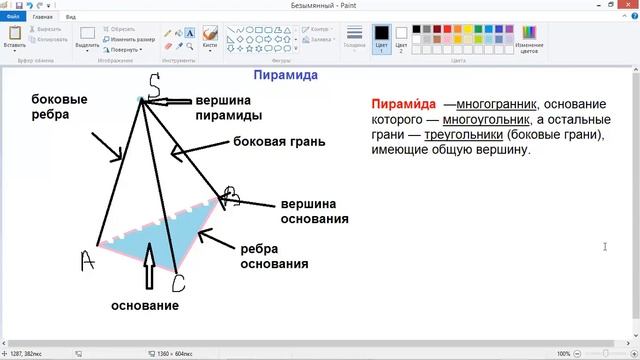Click the vertical scrollbar down arrow
640x360 pixels.
636,336
